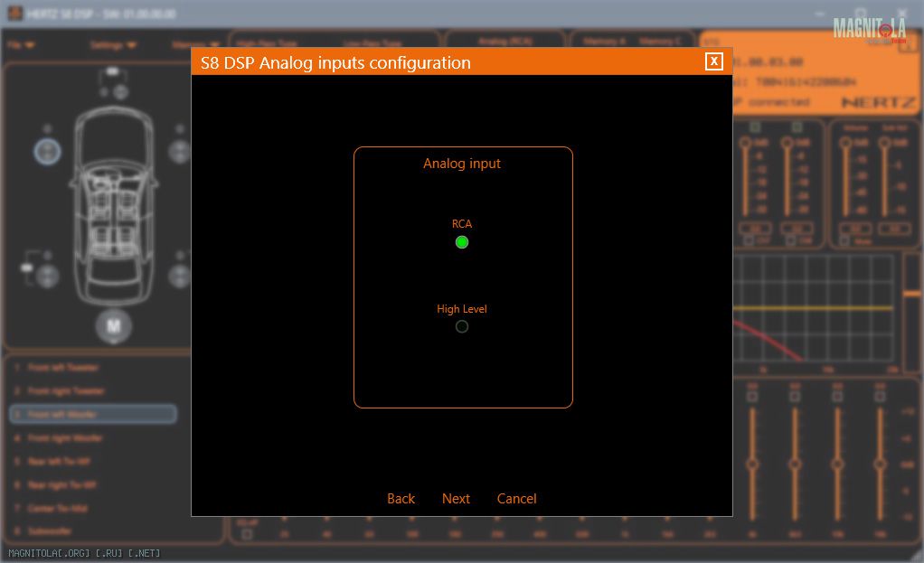Screen dimensions: 924x563
Task: Select the highlighted front left speaker icon
Action: click(47, 151)
